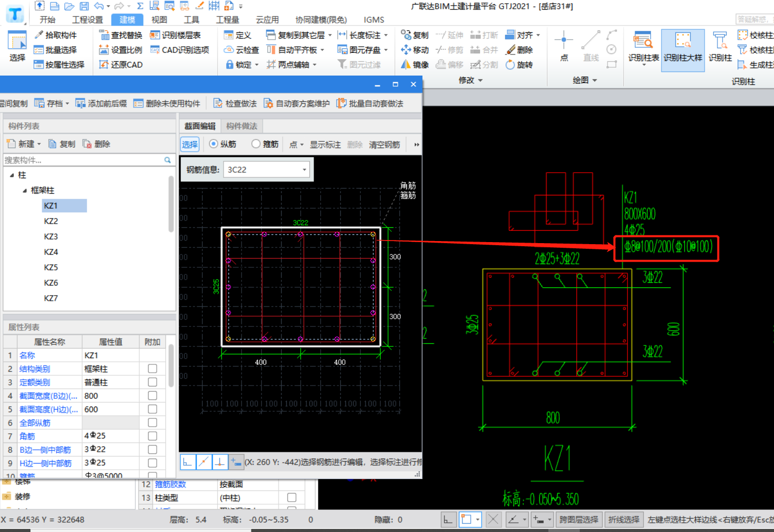
Task: Open the 存档 dropdown in dialog toolbar
Action: (x=67, y=103)
